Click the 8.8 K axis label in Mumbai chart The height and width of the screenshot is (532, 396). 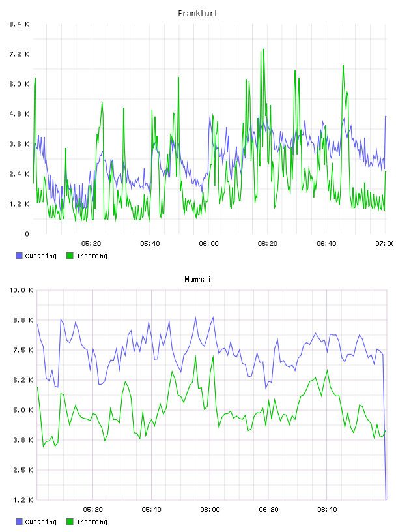[23, 320]
